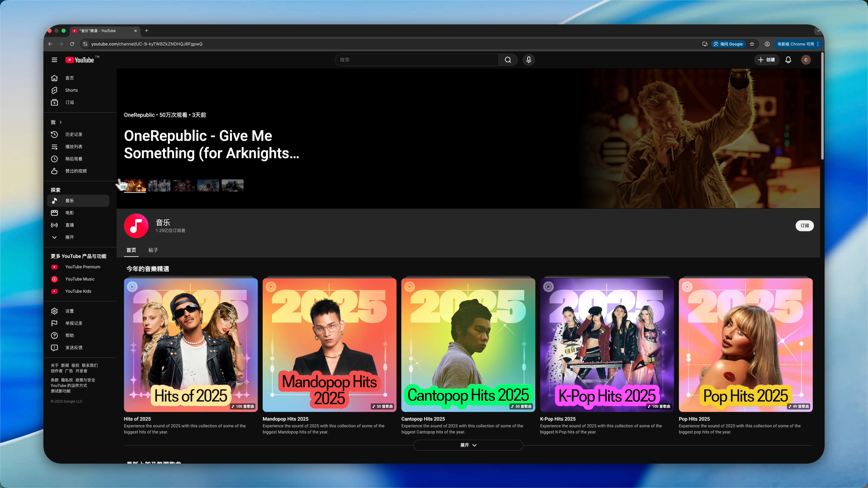
Task: Open the Live (直播) explore item
Action: 69,225
